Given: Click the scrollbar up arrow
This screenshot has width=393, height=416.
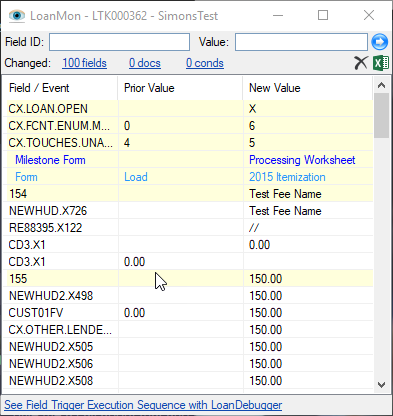Looking at the screenshot, I should (x=381, y=85).
